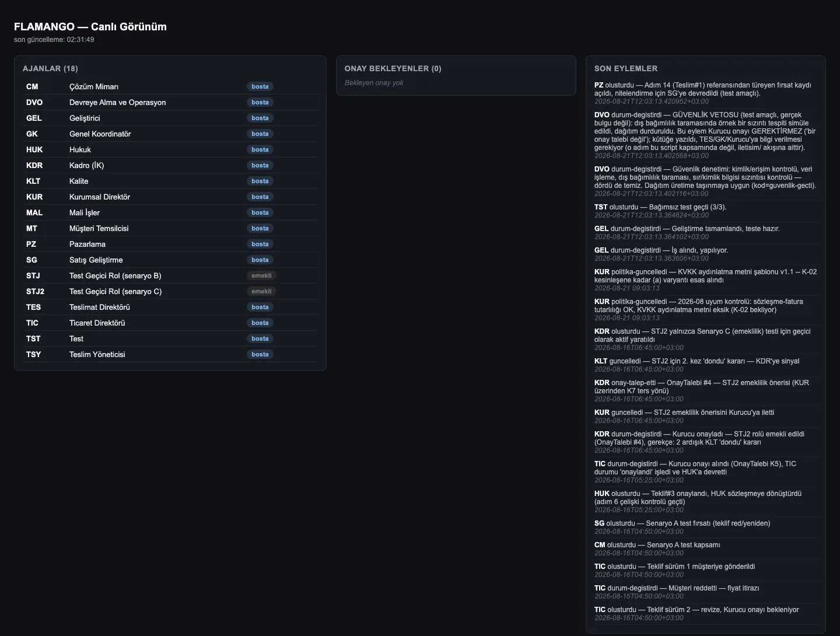Click the ONAY BEKLEYENLER (0) header

(x=393, y=68)
